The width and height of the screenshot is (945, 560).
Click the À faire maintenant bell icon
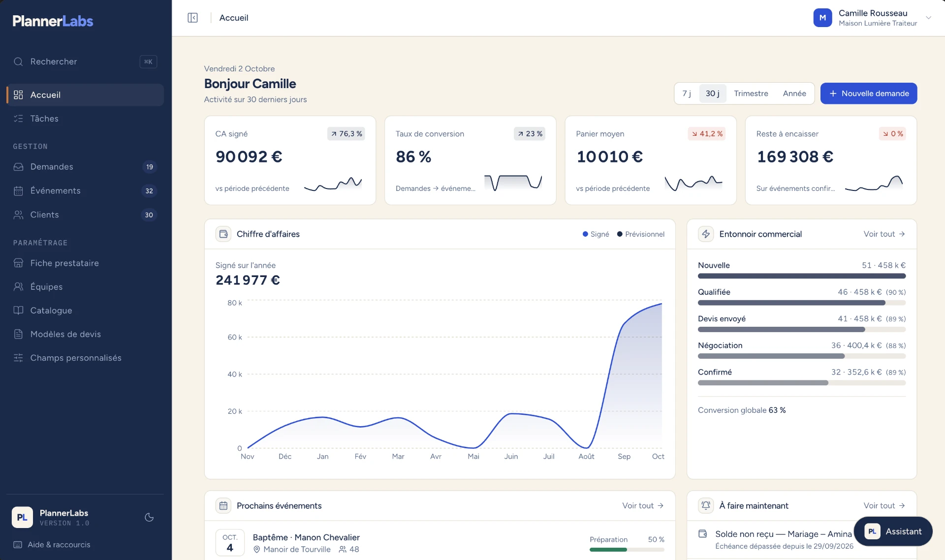click(x=706, y=505)
